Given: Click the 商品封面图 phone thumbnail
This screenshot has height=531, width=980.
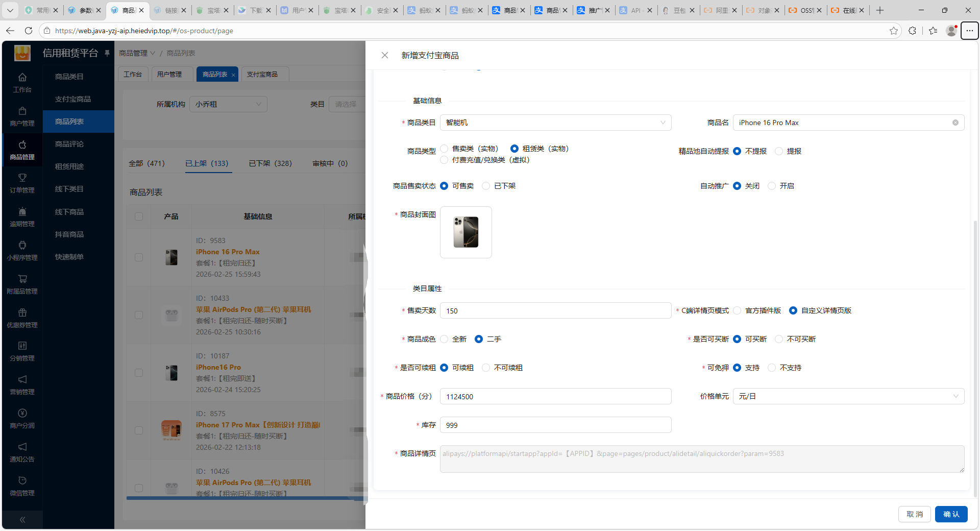Looking at the screenshot, I should click(x=465, y=232).
